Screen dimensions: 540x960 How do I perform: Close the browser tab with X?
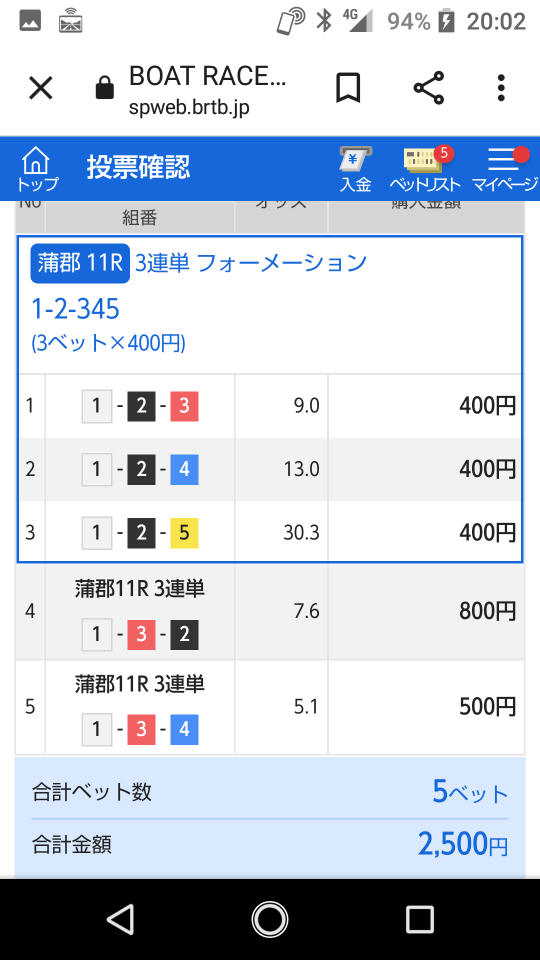[41, 88]
